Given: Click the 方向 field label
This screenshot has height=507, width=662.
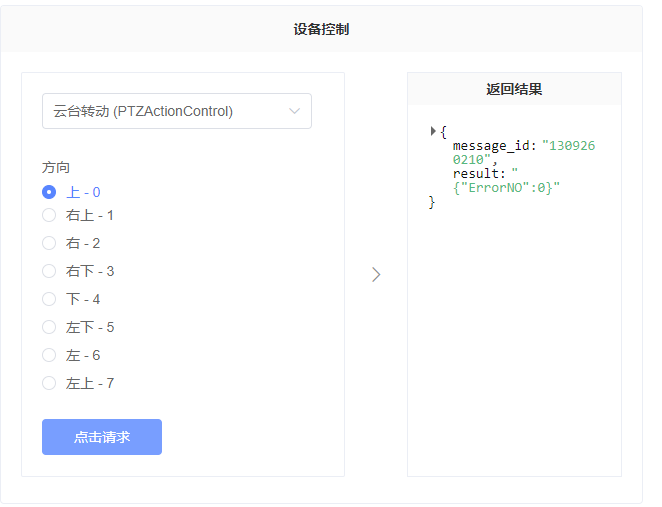Looking at the screenshot, I should pyautogui.click(x=56, y=168).
